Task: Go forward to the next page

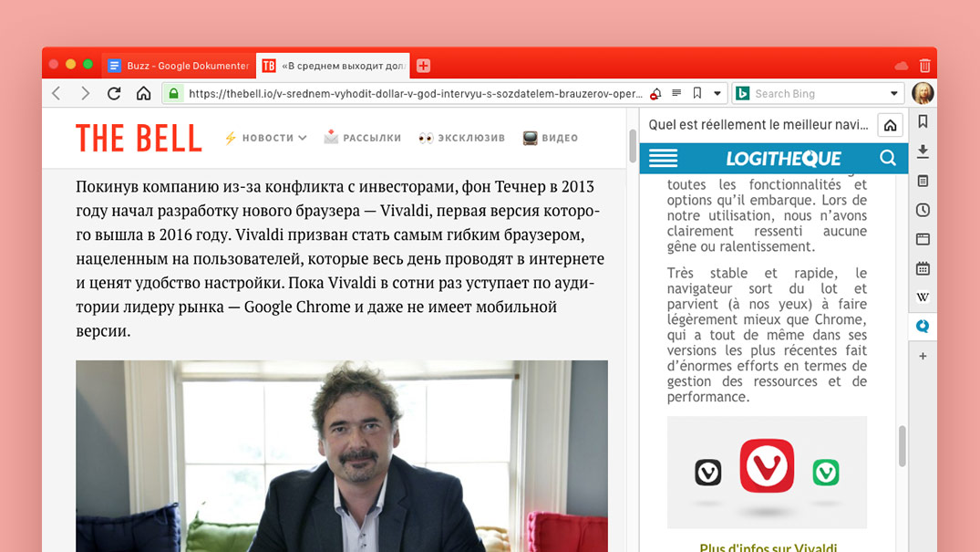Action: tap(85, 94)
